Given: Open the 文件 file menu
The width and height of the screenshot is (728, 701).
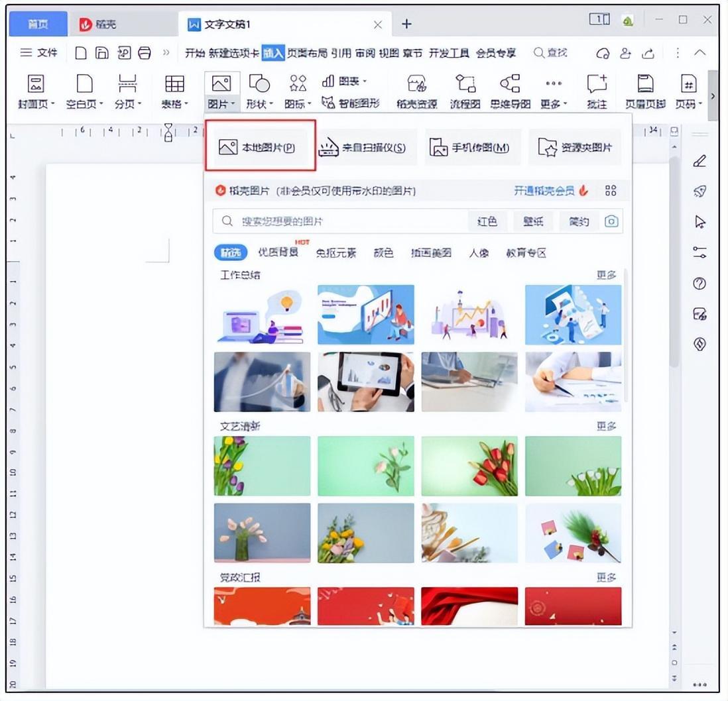Looking at the screenshot, I should pyautogui.click(x=39, y=53).
